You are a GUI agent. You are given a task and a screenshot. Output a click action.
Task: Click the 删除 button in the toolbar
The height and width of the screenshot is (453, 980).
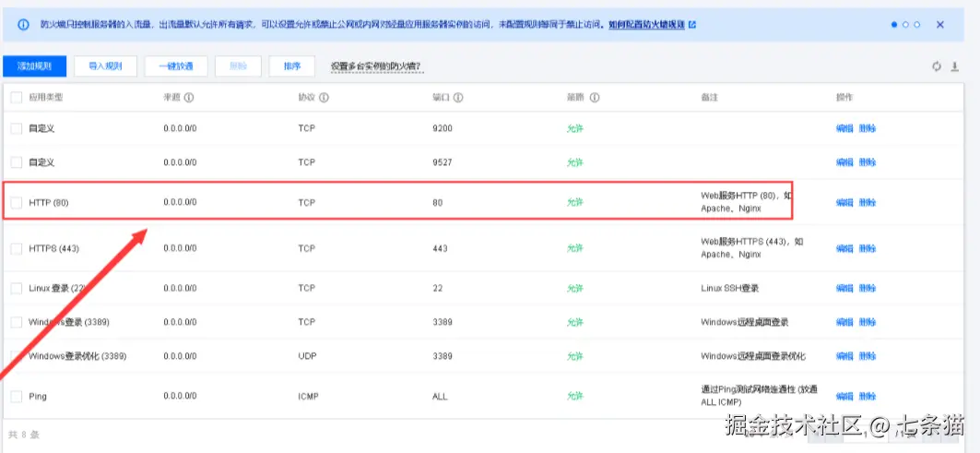click(x=238, y=66)
